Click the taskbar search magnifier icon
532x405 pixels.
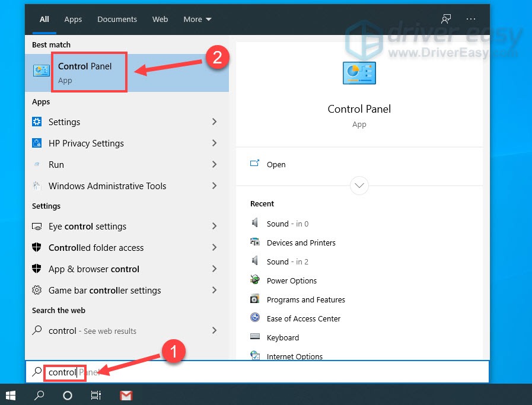pyautogui.click(x=39, y=395)
